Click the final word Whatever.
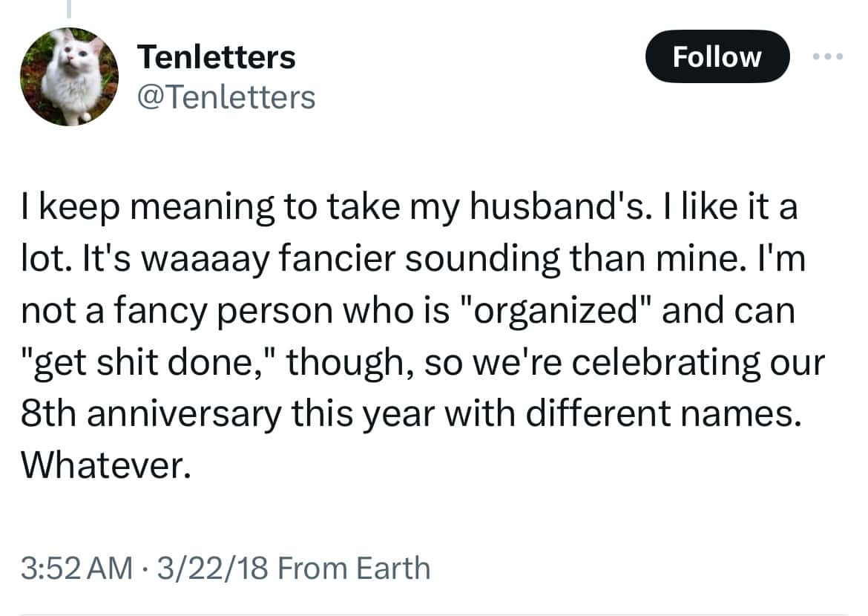868x616 pixels. 106,465
